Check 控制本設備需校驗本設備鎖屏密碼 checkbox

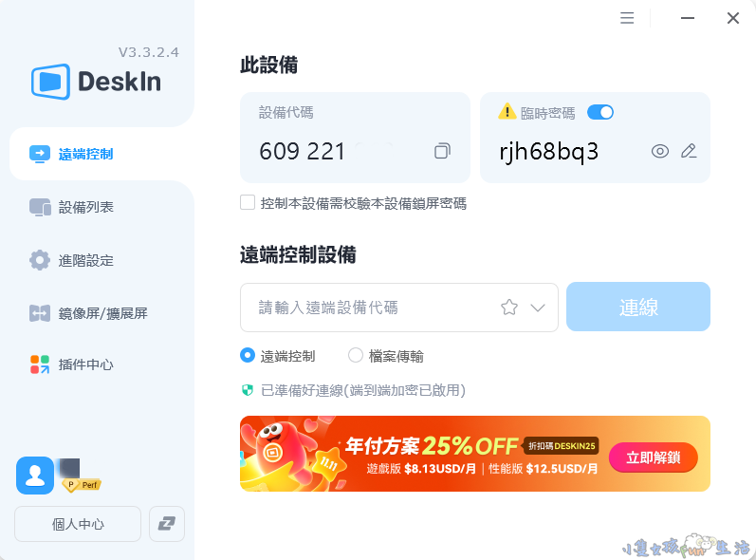(248, 202)
